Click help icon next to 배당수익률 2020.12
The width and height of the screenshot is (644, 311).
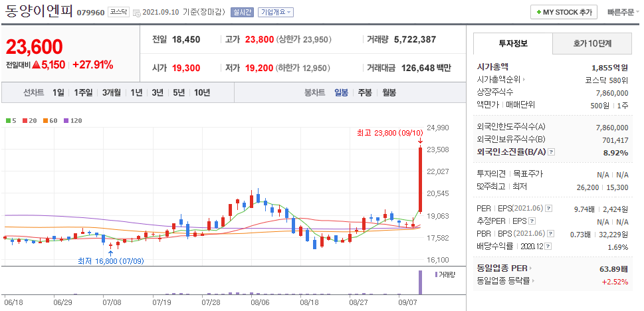click(x=548, y=247)
